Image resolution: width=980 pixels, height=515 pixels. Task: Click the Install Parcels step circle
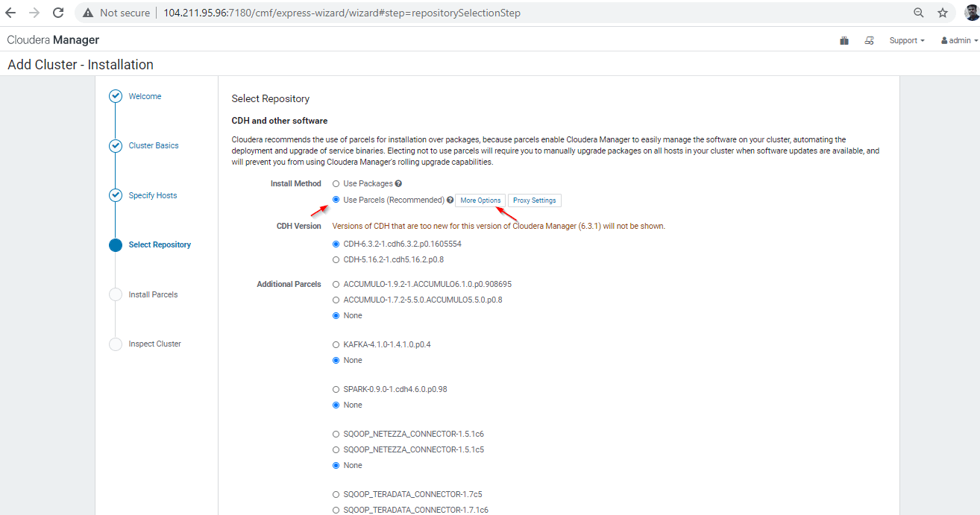point(115,294)
